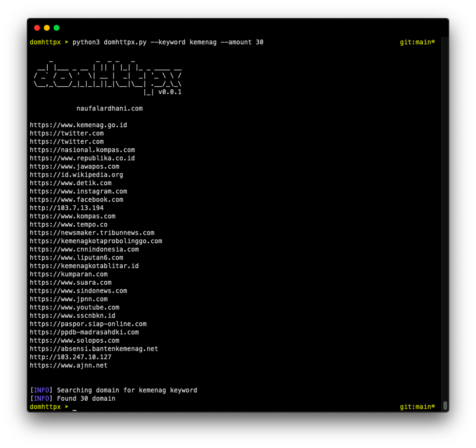Click https://nasional.kompas.com URL
Image resolution: width=476 pixels, height=448 pixels.
point(82,150)
